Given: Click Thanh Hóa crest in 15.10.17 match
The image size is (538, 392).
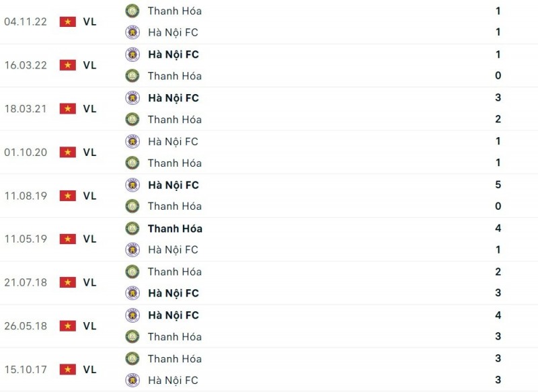Looking at the screenshot, I should (132, 358).
